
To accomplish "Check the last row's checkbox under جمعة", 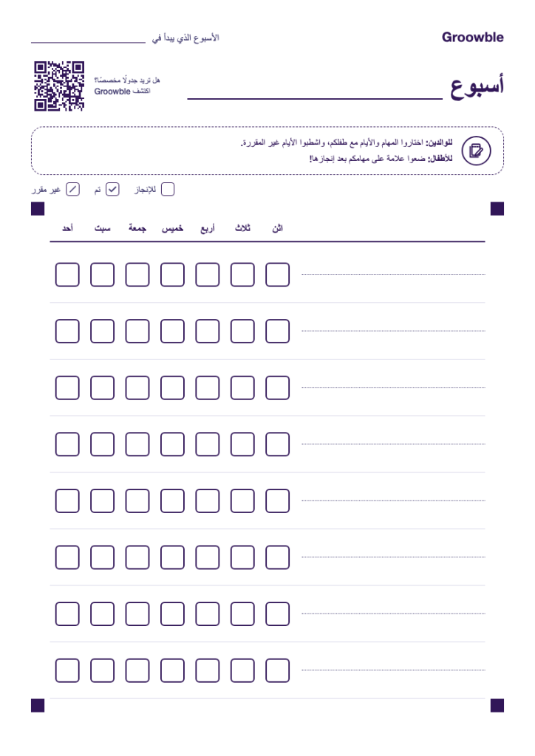I will [137, 670].
